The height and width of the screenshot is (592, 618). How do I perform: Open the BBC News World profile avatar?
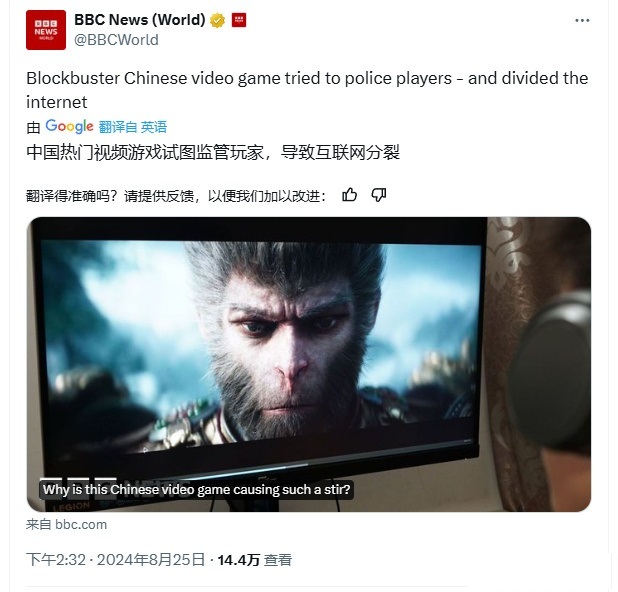click(x=46, y=30)
